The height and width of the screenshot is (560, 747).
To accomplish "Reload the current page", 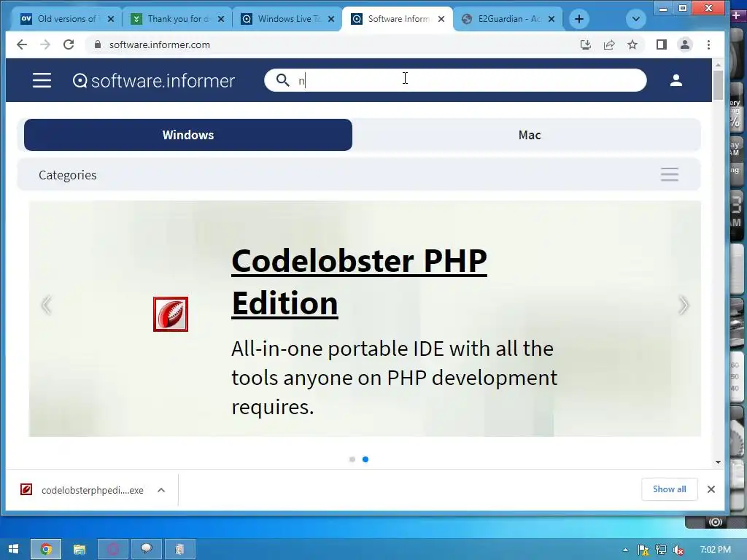I will (x=69, y=44).
